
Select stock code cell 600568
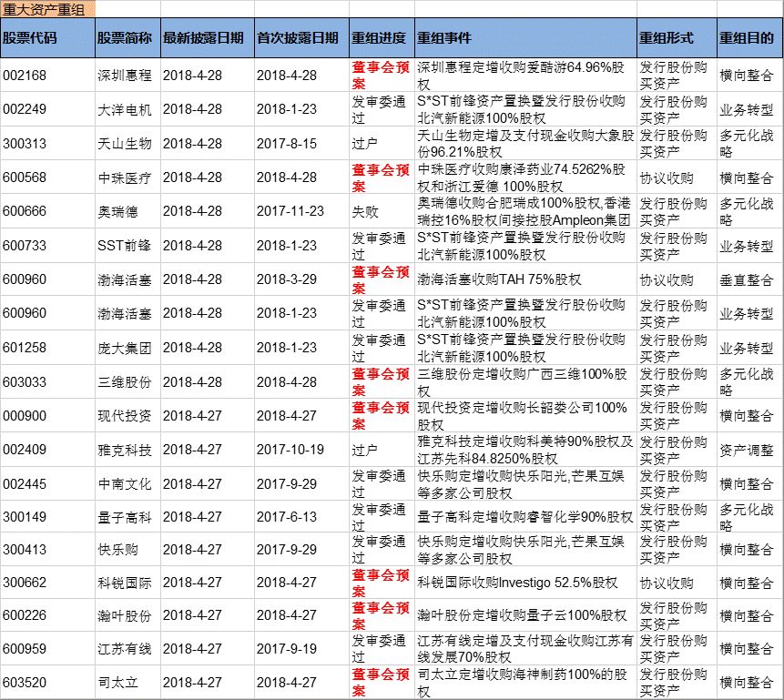click(x=47, y=178)
